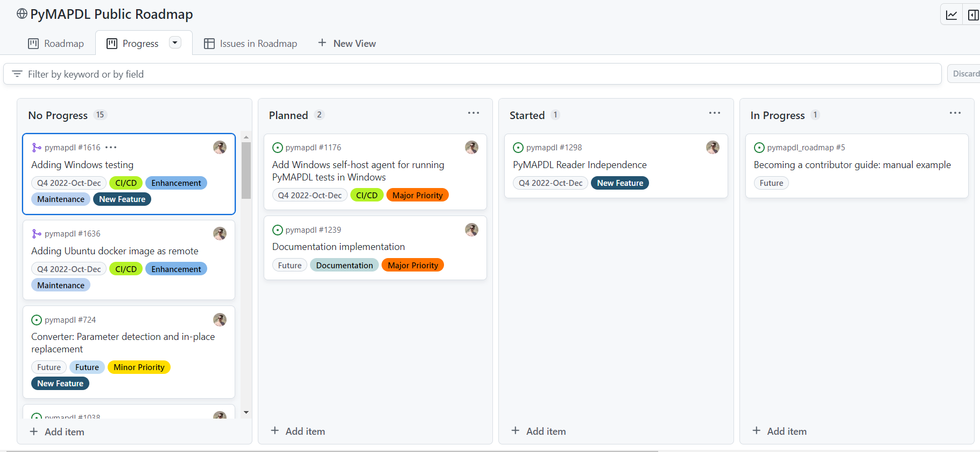Open Add Windows self-host agent card title
The image size is (980, 452).
[x=358, y=171]
